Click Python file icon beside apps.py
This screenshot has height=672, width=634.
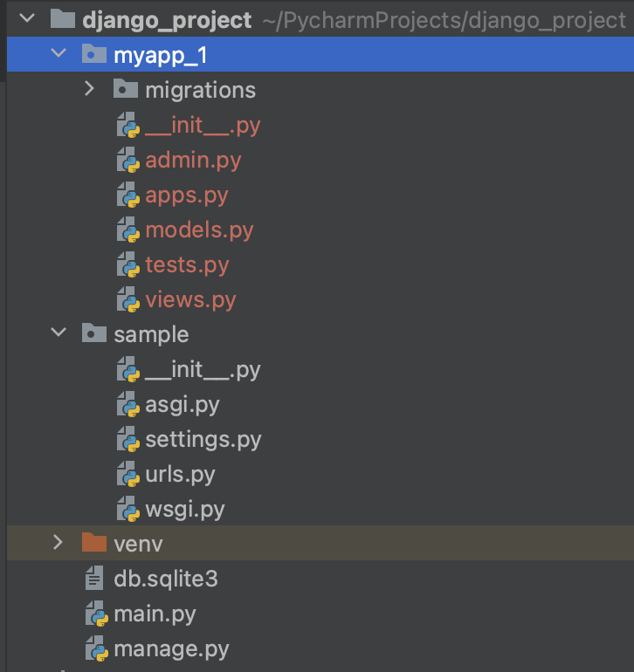(x=128, y=195)
